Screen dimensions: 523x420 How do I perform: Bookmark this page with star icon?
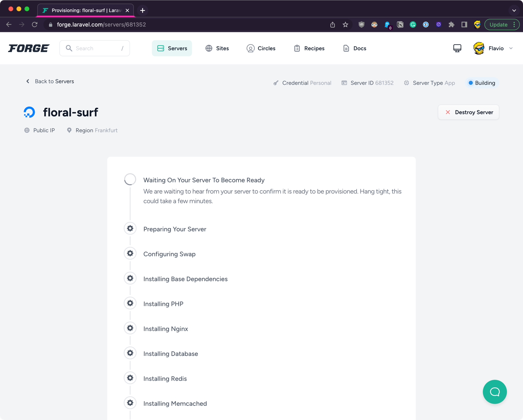pyautogui.click(x=345, y=24)
